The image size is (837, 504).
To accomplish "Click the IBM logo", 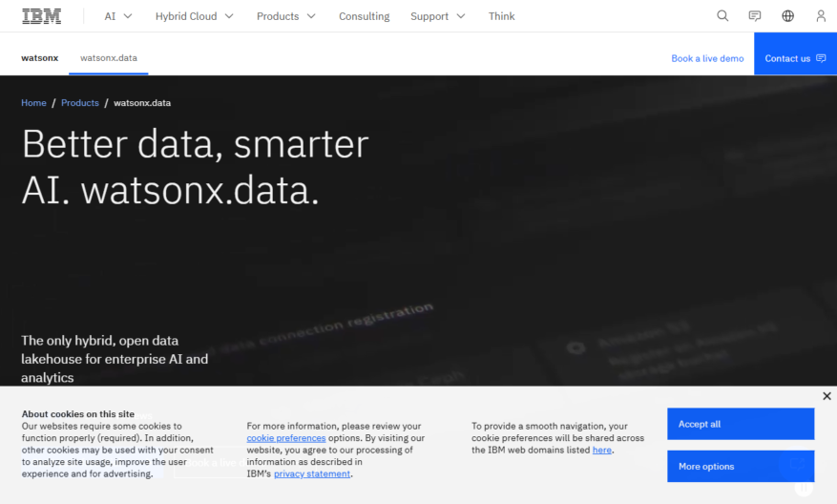I will click(42, 16).
